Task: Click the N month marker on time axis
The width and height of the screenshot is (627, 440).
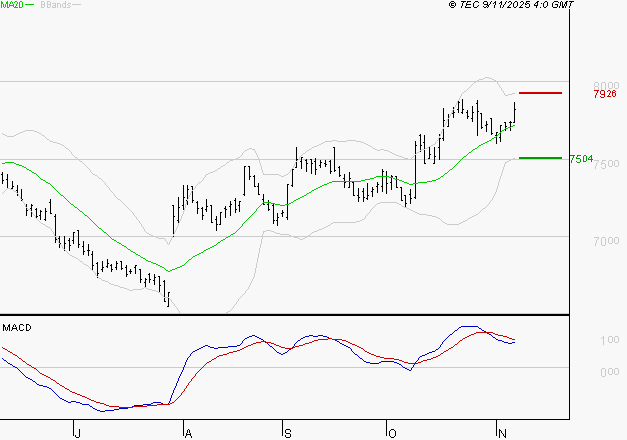Action: coord(502,433)
